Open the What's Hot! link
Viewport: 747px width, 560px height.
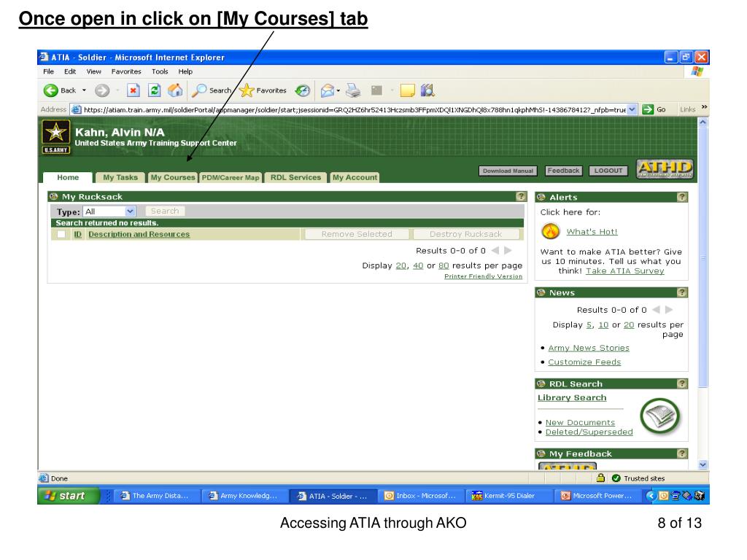point(592,232)
